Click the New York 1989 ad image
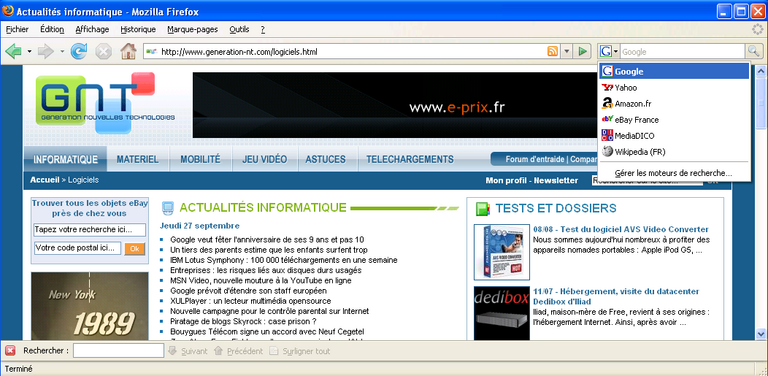The width and height of the screenshot is (768, 376). 90,306
